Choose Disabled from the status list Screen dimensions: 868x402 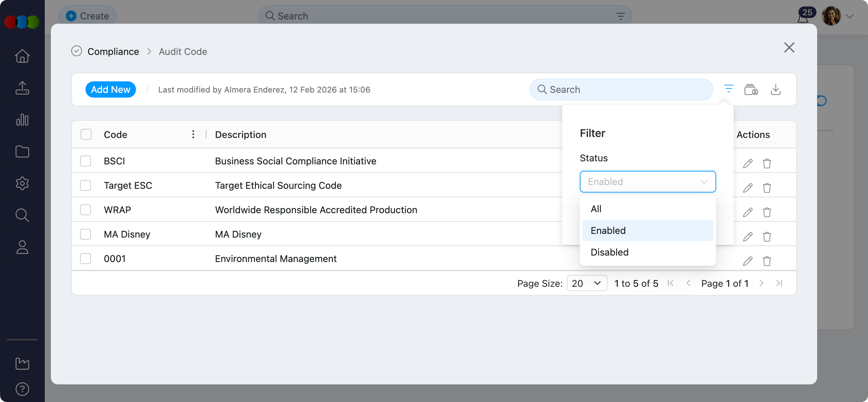pyautogui.click(x=610, y=252)
